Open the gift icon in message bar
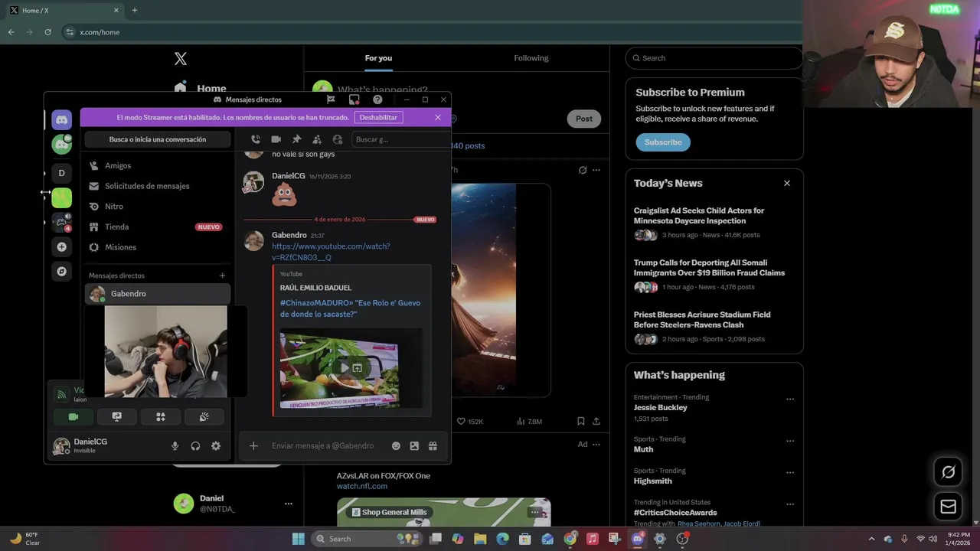The image size is (980, 551). pos(433,446)
